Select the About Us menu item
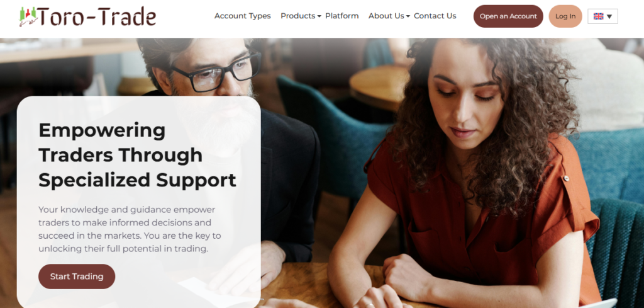The height and width of the screenshot is (308, 644). 386,16
